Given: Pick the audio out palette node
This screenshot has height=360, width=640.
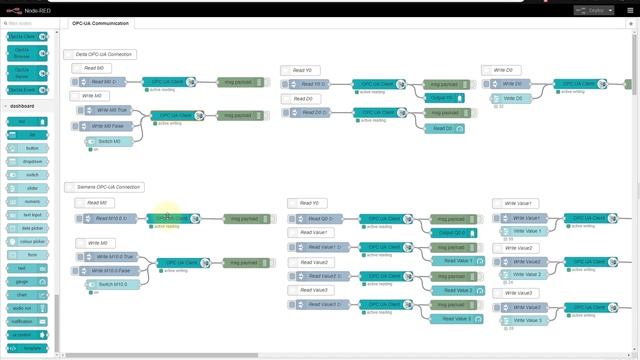Looking at the screenshot, I should 27,308.
